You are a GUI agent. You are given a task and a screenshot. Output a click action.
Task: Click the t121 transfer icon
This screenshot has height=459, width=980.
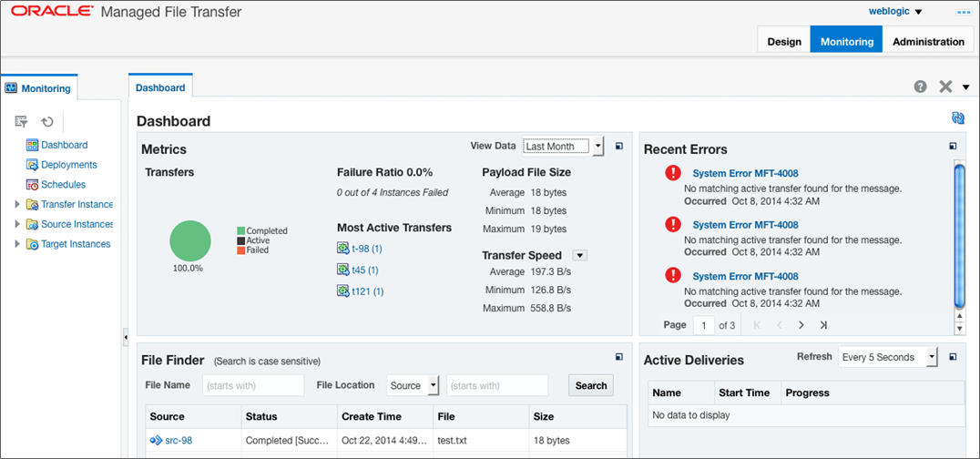point(343,291)
